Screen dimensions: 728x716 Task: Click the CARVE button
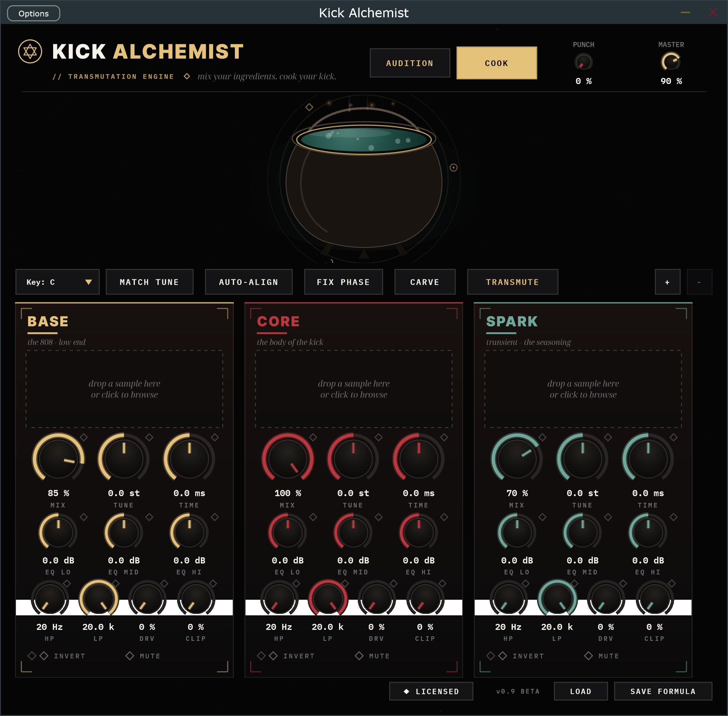point(425,282)
